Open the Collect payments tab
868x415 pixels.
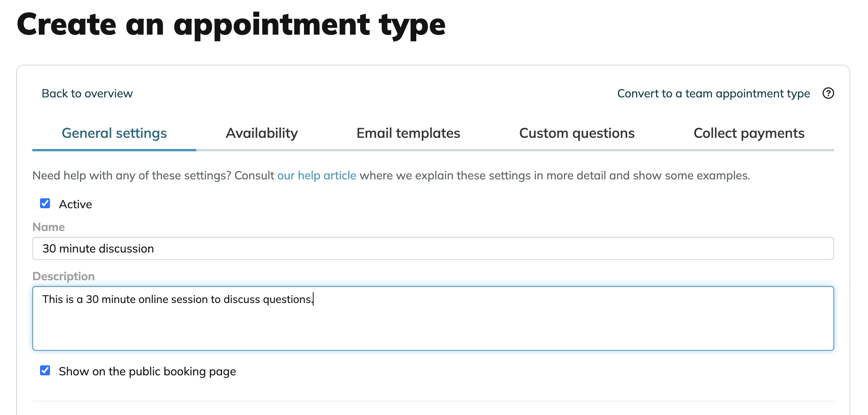[749, 133]
